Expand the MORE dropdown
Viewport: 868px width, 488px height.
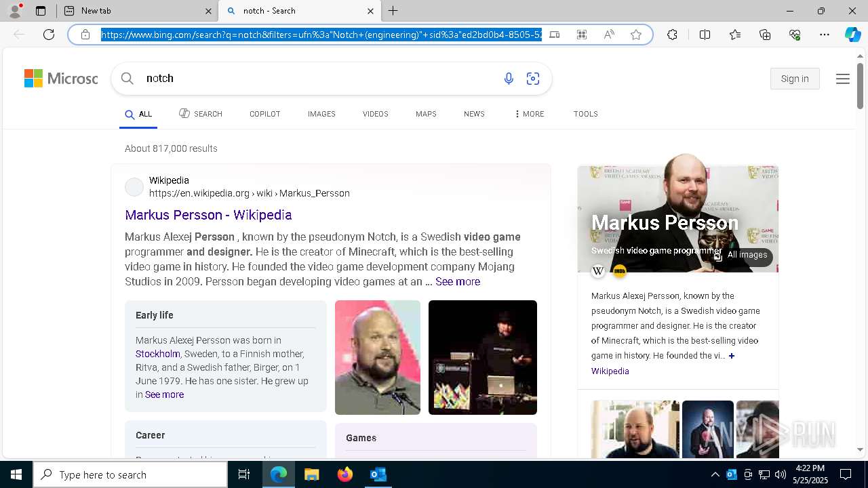[x=529, y=114]
